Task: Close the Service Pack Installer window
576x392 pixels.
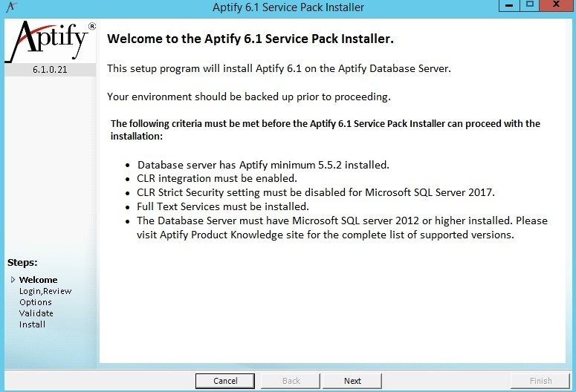Action: point(556,5)
